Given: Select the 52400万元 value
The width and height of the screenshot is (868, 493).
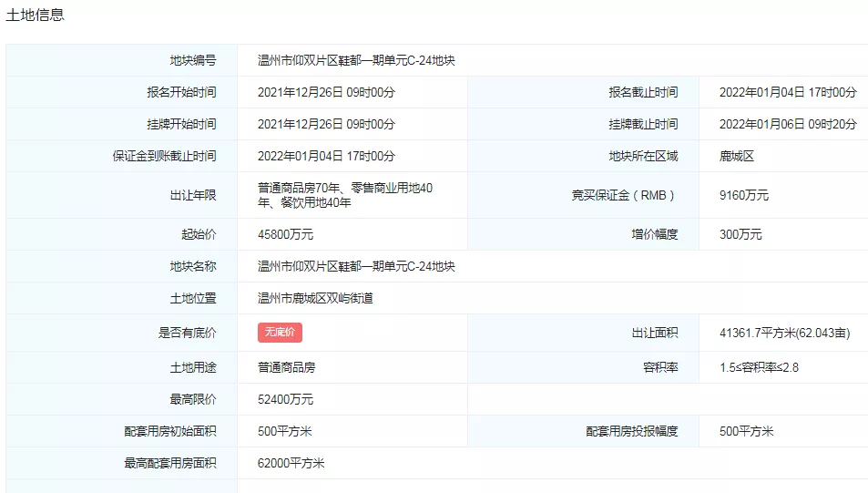Looking at the screenshot, I should pos(285,399).
